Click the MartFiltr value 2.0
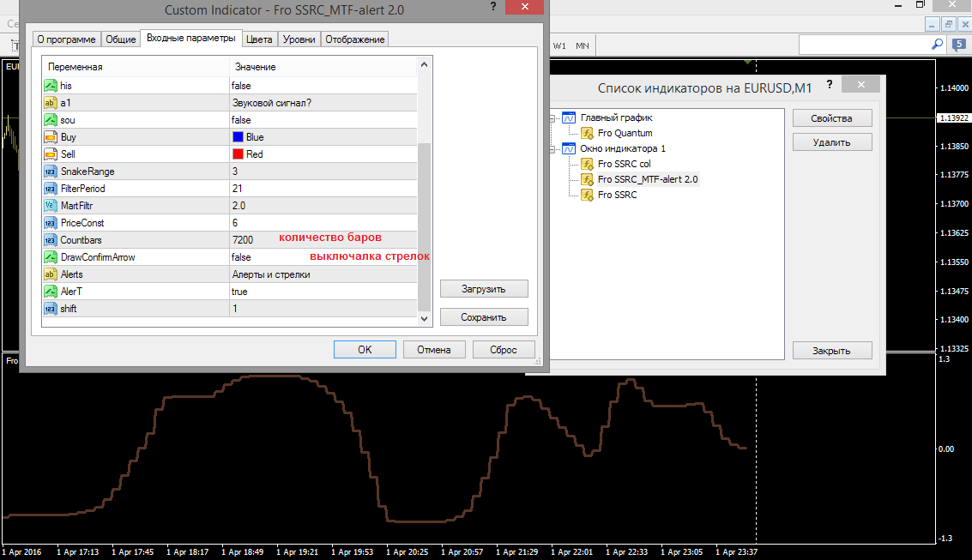 238,206
